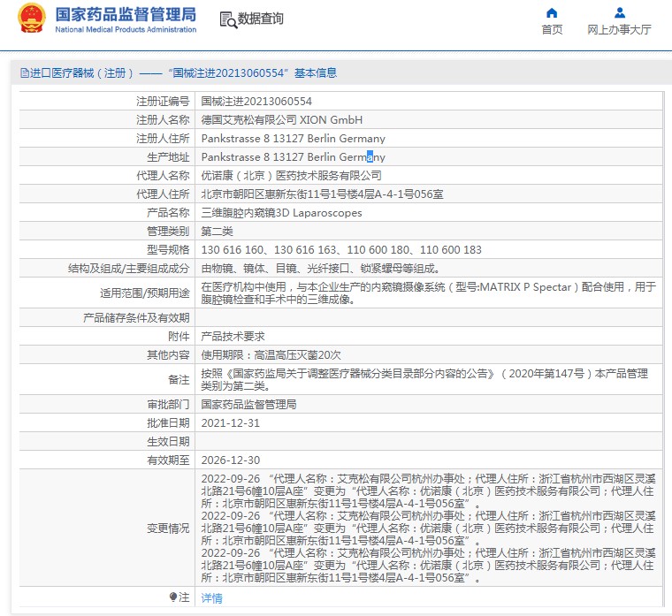Click the 批准日期 row label
This screenshot has width=672, height=616.
(x=168, y=422)
